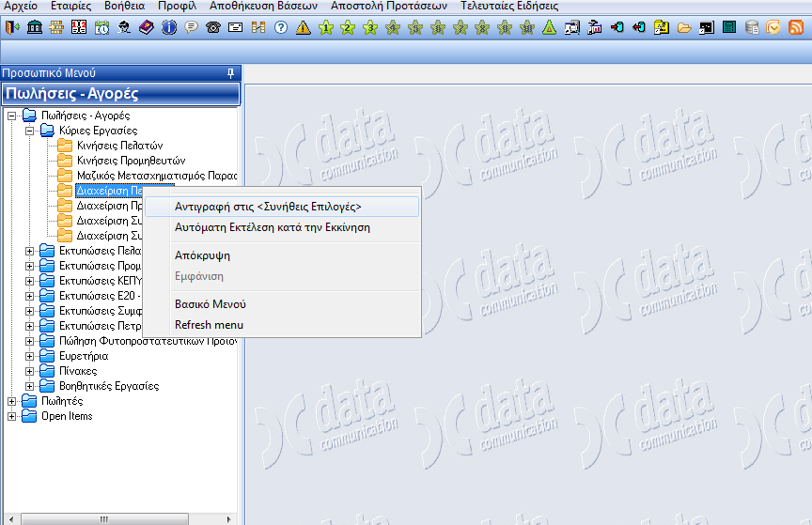Open the Αρχείο menu
Viewport: 812px width, 525px height.
pyautogui.click(x=21, y=6)
